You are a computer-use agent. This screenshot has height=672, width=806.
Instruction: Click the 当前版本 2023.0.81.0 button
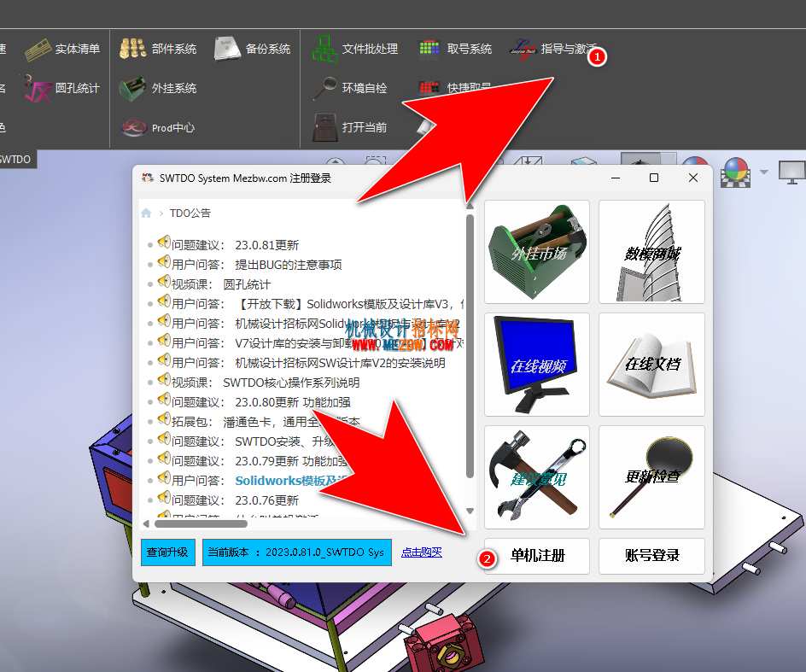296,552
